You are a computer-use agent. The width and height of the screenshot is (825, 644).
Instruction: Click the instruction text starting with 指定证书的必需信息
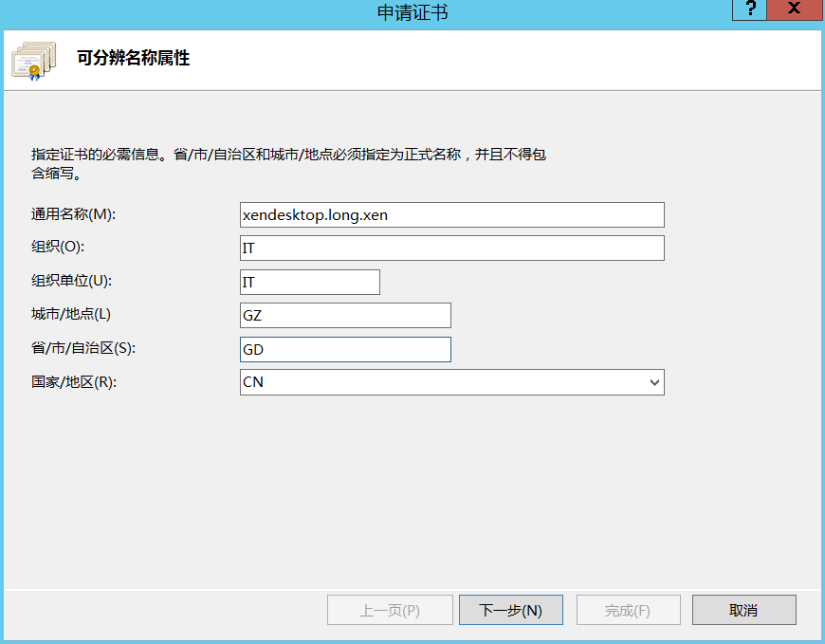[x=288, y=163]
